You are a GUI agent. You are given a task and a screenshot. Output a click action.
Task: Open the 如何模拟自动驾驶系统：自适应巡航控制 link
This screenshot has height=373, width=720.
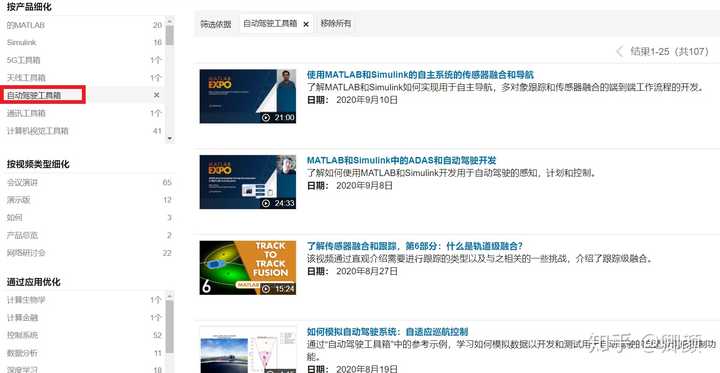tap(388, 332)
